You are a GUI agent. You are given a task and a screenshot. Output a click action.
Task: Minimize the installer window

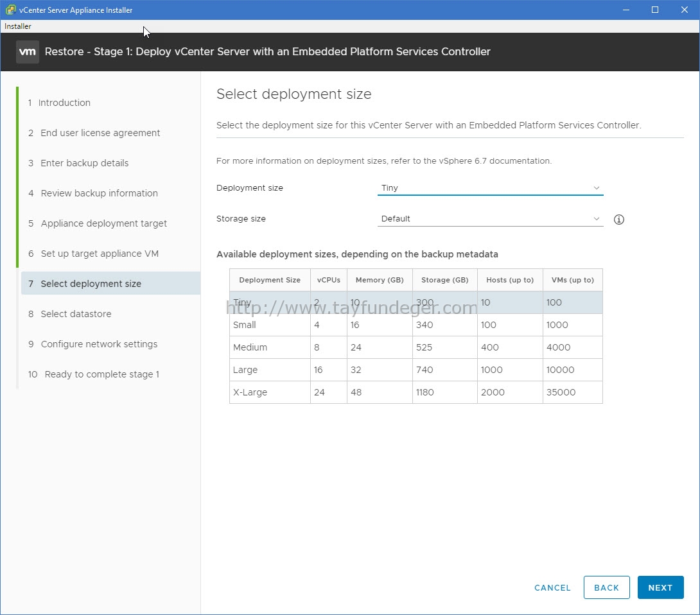tap(626, 10)
